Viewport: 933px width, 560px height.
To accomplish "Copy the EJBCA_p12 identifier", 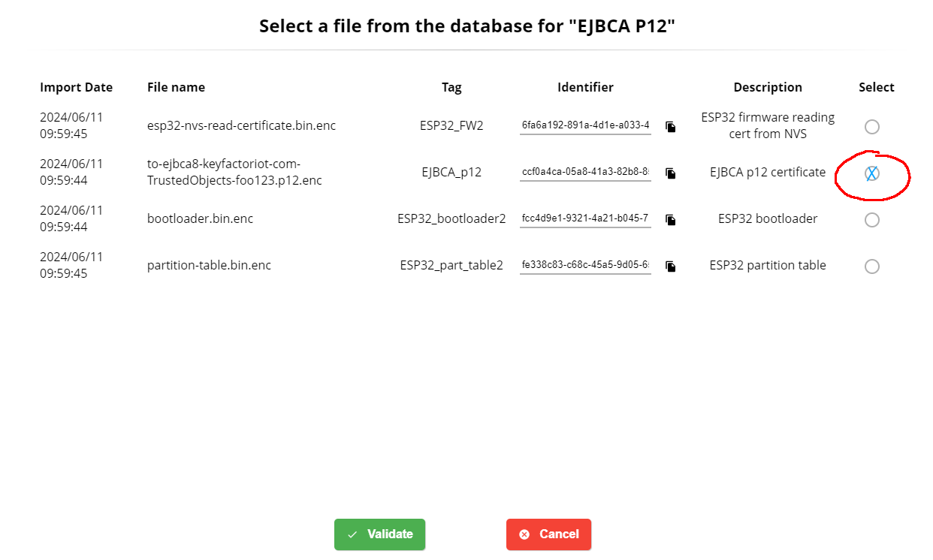I will [670, 173].
